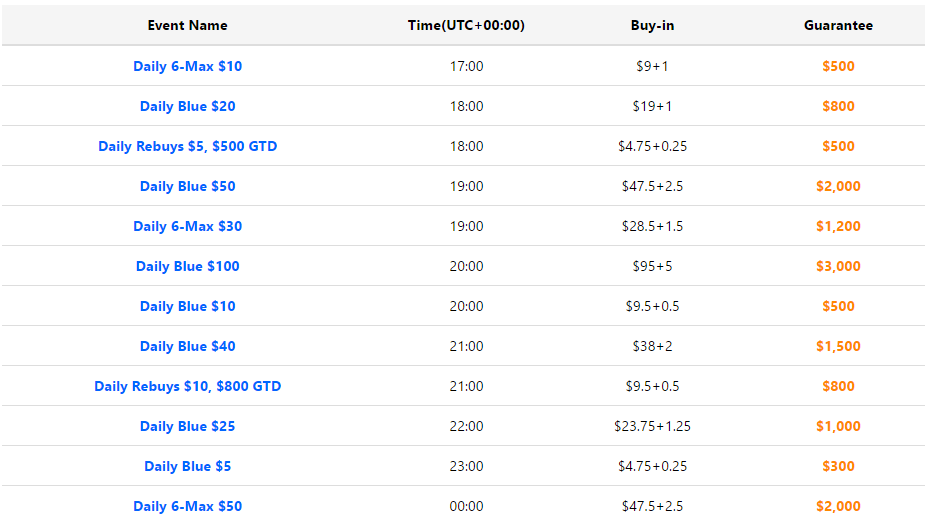Image resolution: width=925 pixels, height=525 pixels.
Task: Open the Daily Blue $25 event
Action: (x=188, y=426)
